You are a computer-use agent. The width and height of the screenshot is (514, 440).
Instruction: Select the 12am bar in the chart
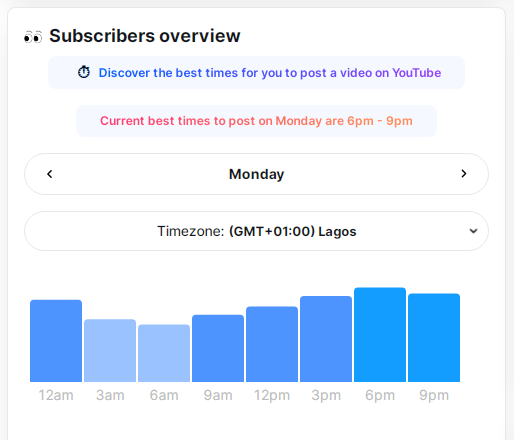pos(56,341)
